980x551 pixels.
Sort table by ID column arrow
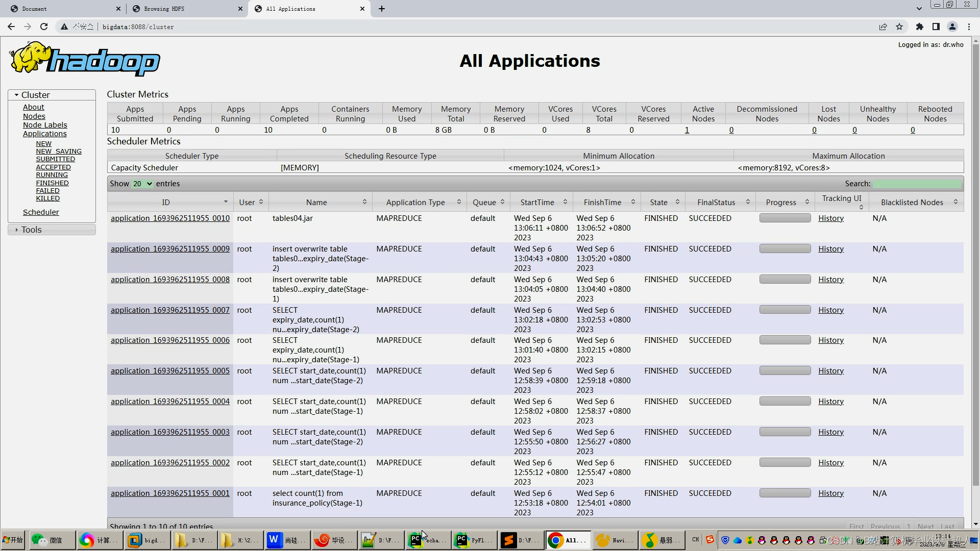click(226, 202)
